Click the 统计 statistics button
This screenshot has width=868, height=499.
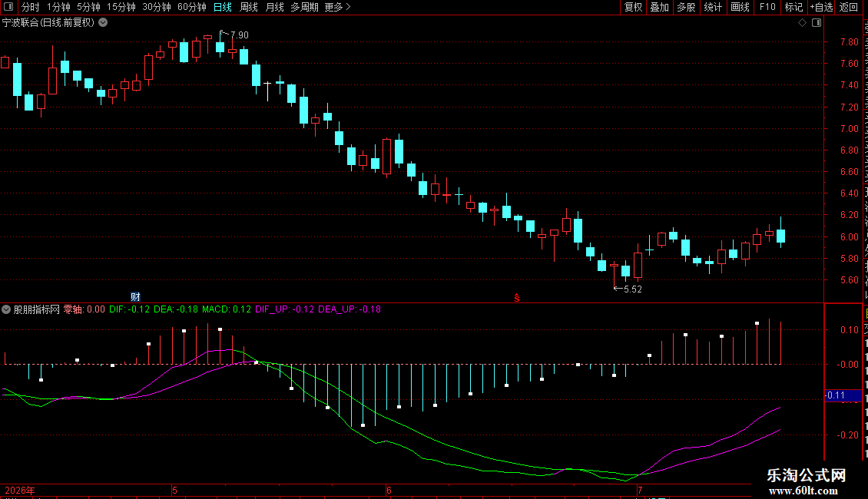pos(712,7)
